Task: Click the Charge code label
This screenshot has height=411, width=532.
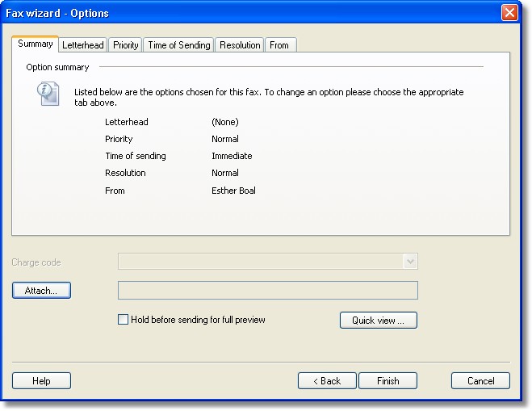Action: point(36,262)
